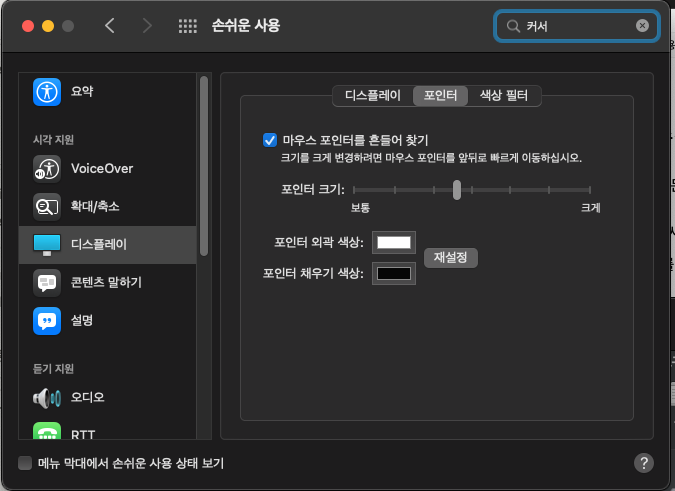This screenshot has width=675, height=491.
Task: Uncheck 마우스 포인터를 흔들어 찾기
Action: coord(270,140)
